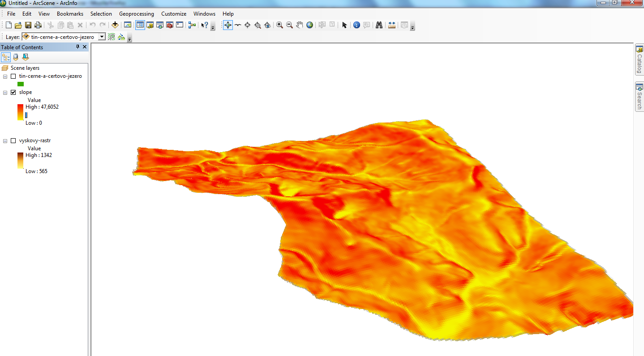Select the Scene layers root item
The width and height of the screenshot is (644, 356).
pos(25,68)
